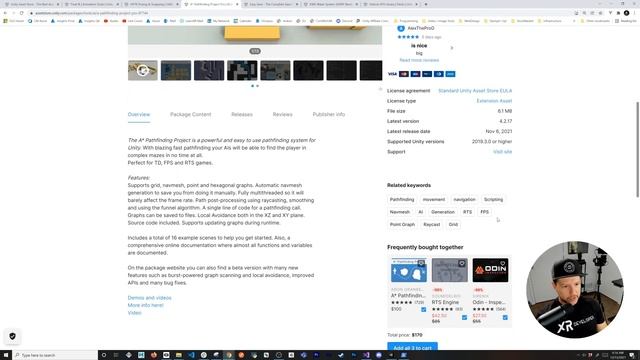
Task: Open Standard Unity Asset Store EULA link
Action: [x=475, y=91]
